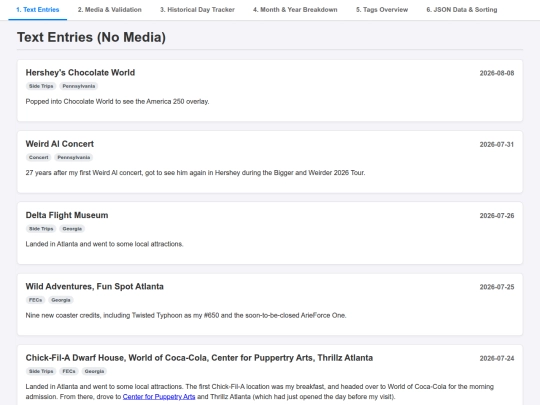Click the America 250 overlay description text
The image size is (540, 405).
click(117, 102)
